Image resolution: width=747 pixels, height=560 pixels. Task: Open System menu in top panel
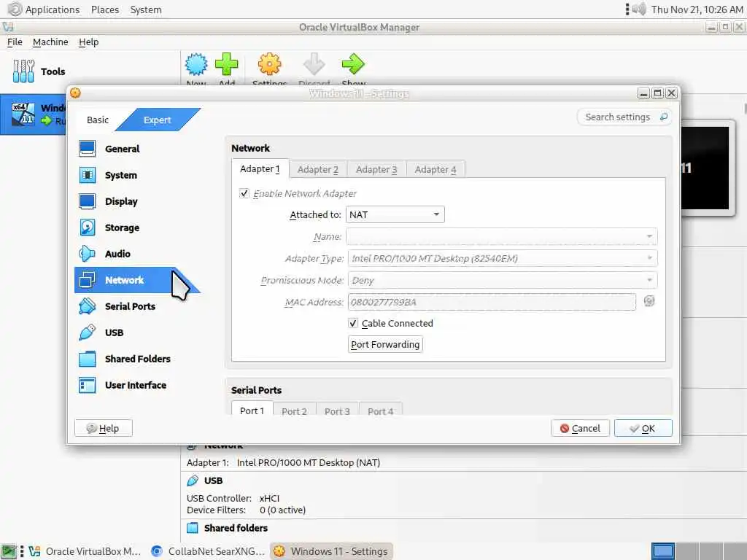click(146, 9)
